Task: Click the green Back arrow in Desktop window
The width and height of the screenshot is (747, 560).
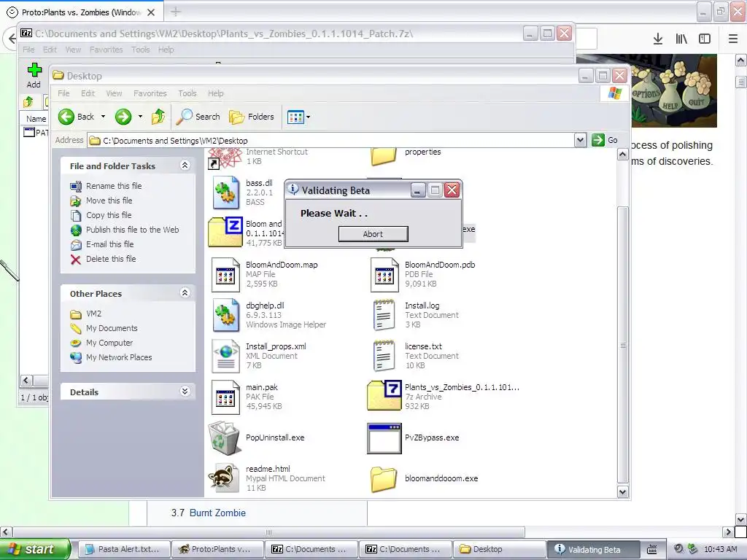Action: (66, 117)
